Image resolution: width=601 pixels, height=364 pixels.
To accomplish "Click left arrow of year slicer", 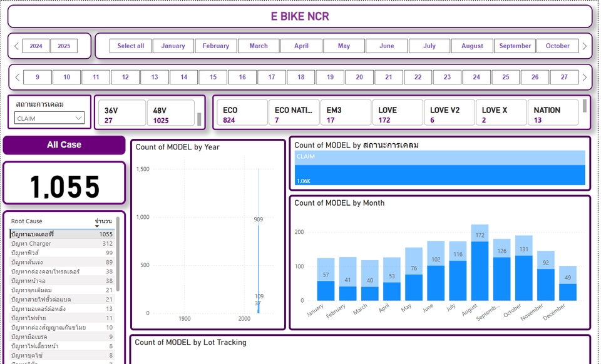I will (x=17, y=46).
